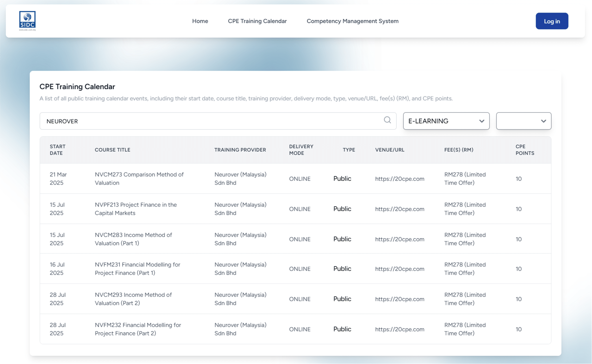Go to Home in the navigation bar
The image size is (592, 364).
(200, 21)
